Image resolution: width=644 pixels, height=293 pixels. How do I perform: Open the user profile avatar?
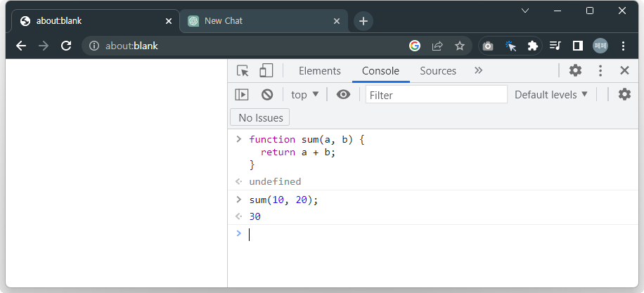tap(600, 46)
